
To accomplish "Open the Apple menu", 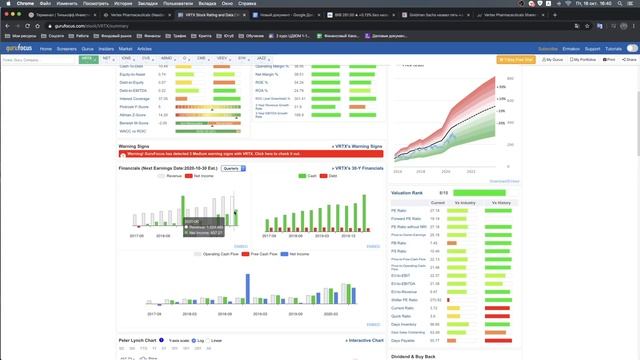I will (8, 3).
